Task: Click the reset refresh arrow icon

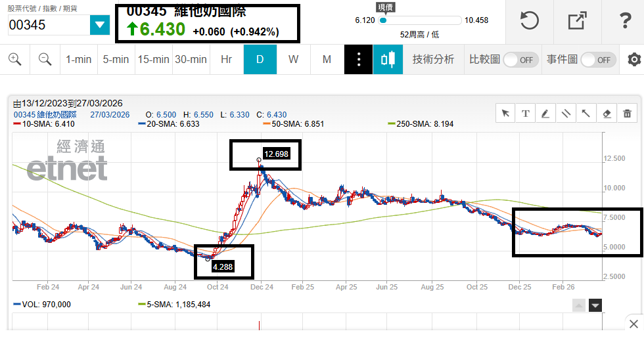Action: [x=530, y=20]
